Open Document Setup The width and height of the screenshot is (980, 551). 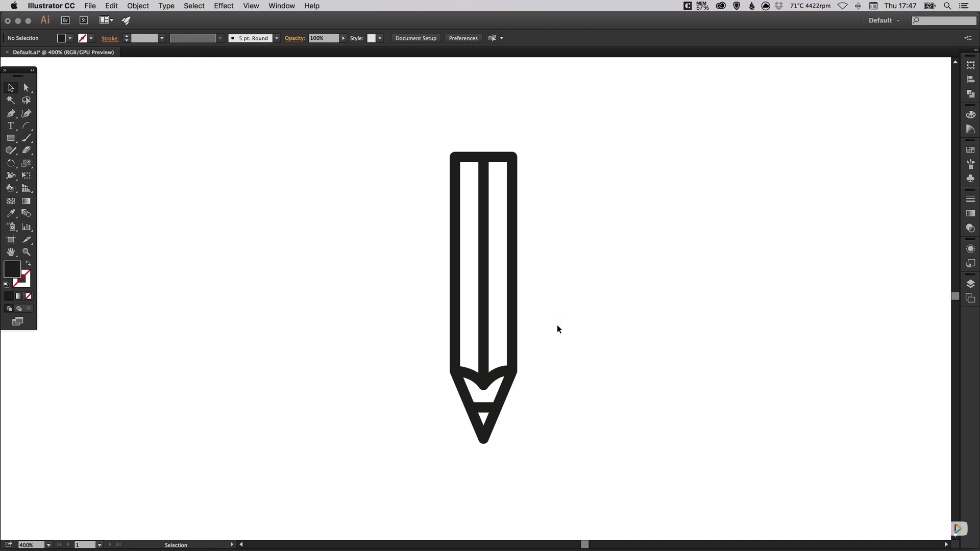[415, 38]
